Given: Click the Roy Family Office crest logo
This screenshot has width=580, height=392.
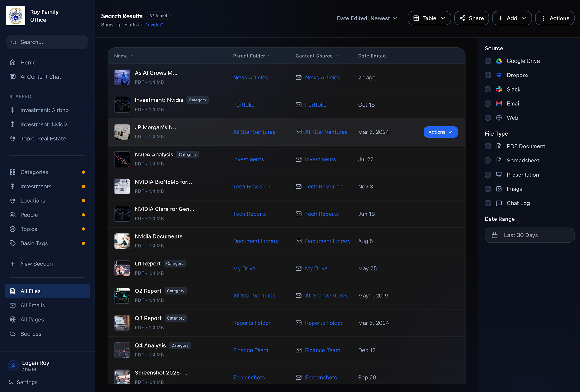Looking at the screenshot, I should [x=16, y=16].
